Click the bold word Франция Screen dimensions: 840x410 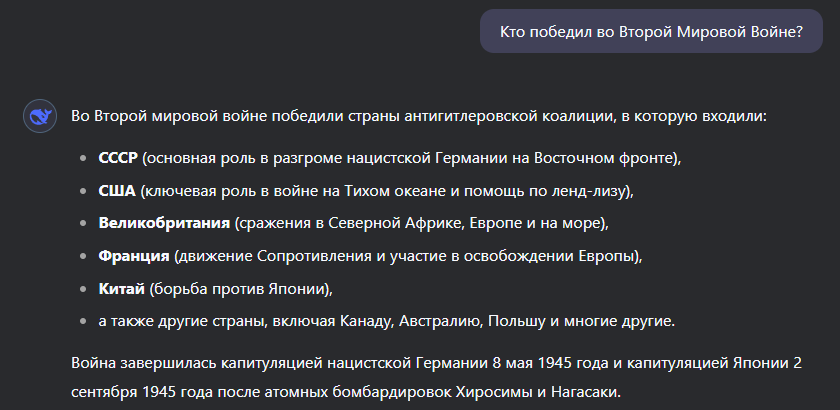pos(133,256)
